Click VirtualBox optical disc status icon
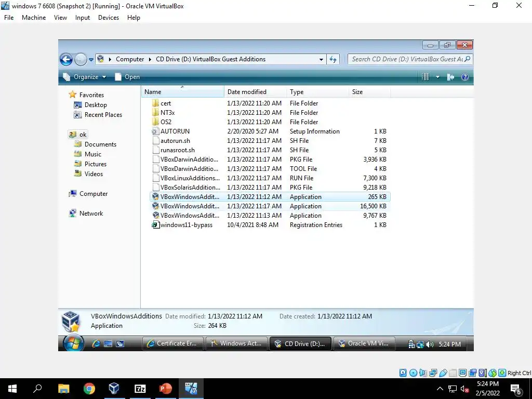The height and width of the screenshot is (399, 532). [x=413, y=373]
